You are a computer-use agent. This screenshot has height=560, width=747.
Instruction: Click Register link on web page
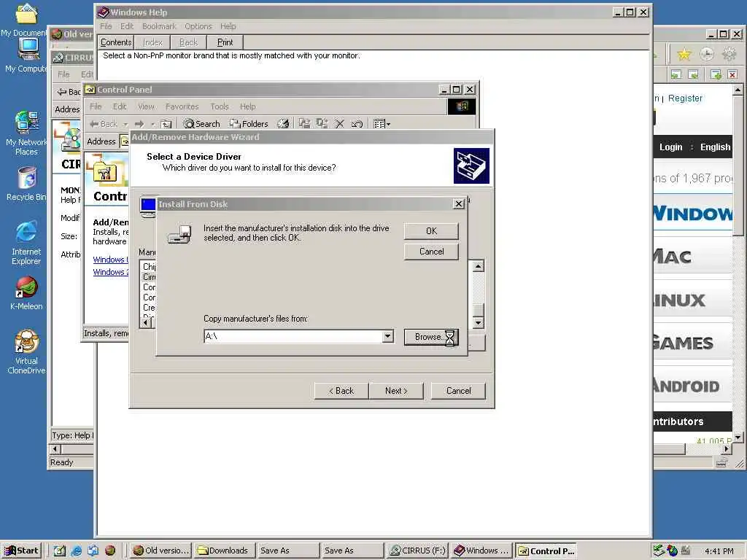(685, 98)
